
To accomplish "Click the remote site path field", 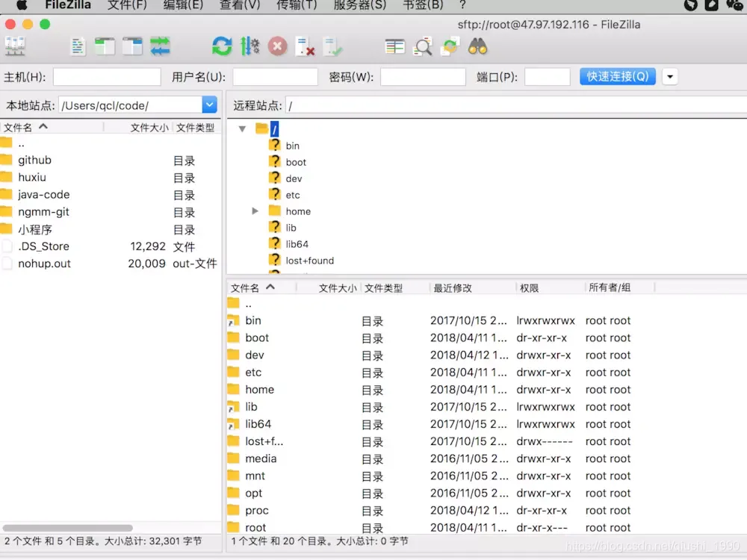I will (516, 105).
